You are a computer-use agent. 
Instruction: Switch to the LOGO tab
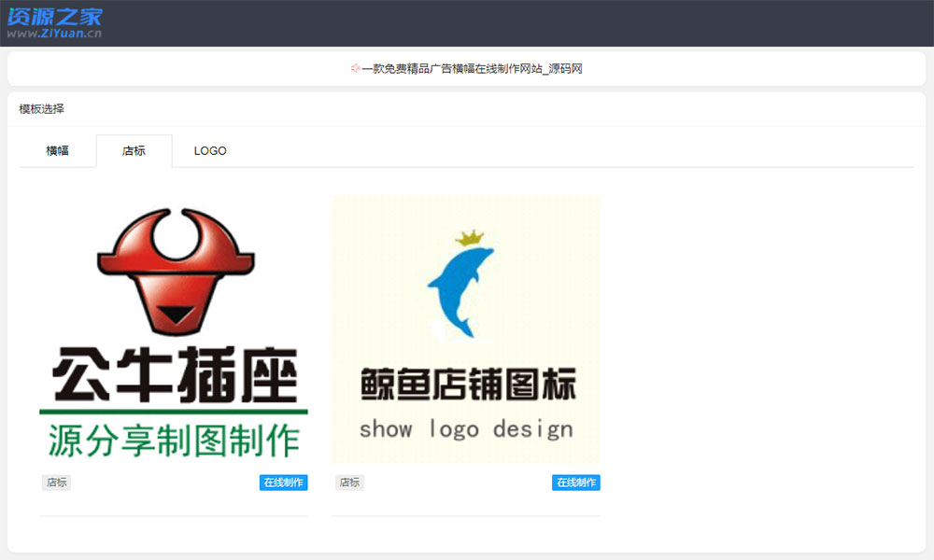coord(209,150)
